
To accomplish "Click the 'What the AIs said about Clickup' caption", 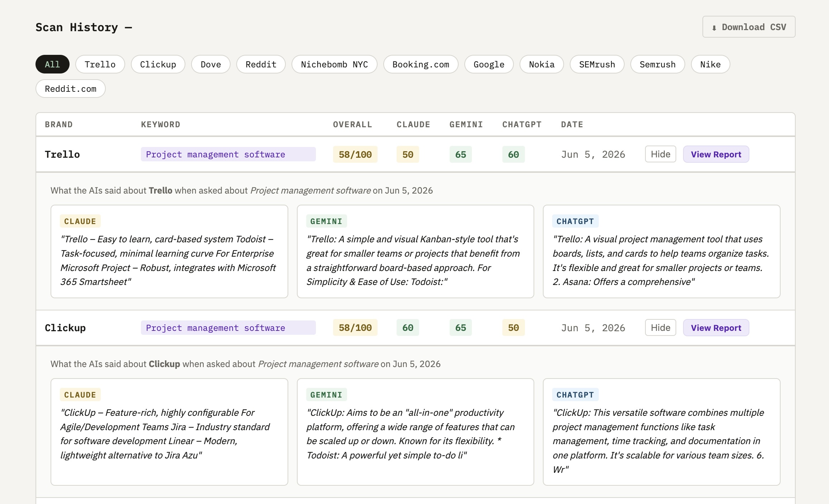I will tap(246, 364).
